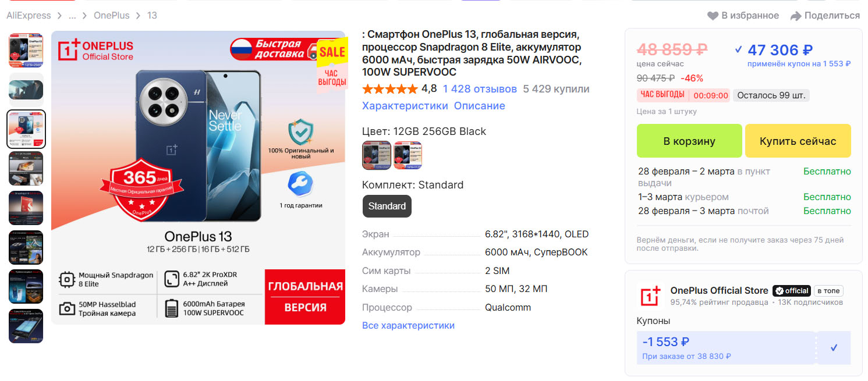Open the Характеристики tab link

(x=405, y=106)
